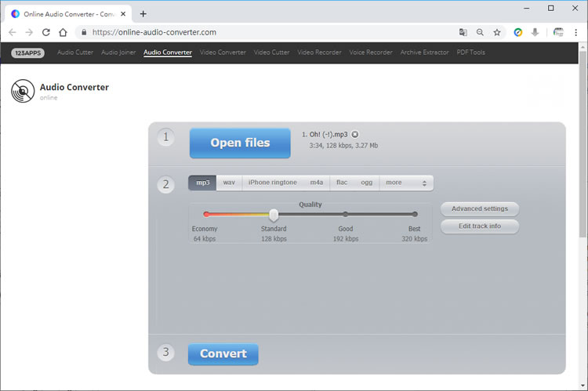Open the 123APPS home badge
Image resolution: width=588 pixels, height=391 pixels.
[x=27, y=52]
